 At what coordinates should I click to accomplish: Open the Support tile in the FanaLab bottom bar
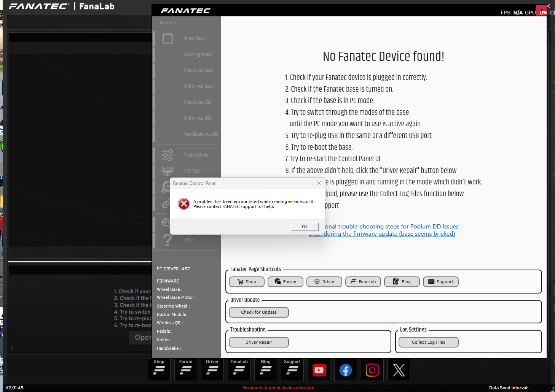coord(292,369)
